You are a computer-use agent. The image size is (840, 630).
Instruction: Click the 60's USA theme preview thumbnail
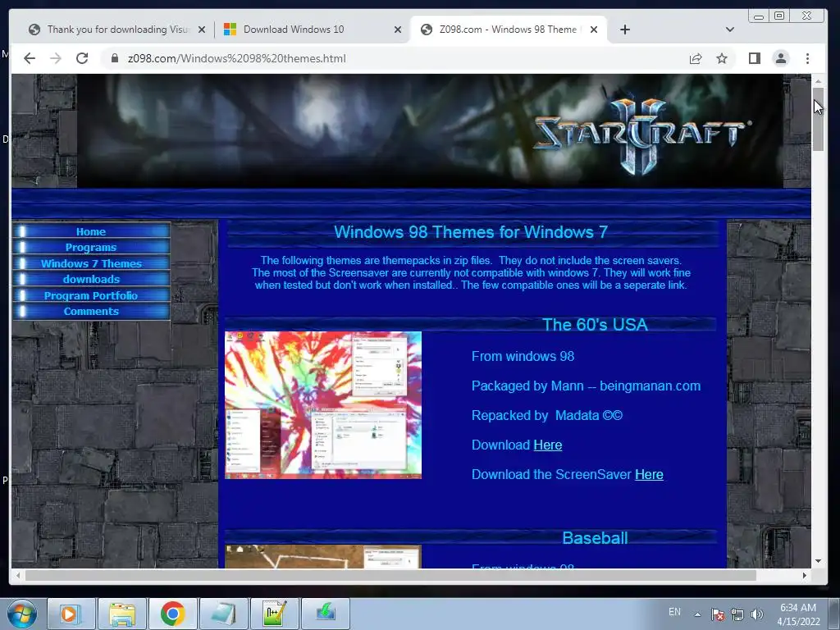[323, 405]
